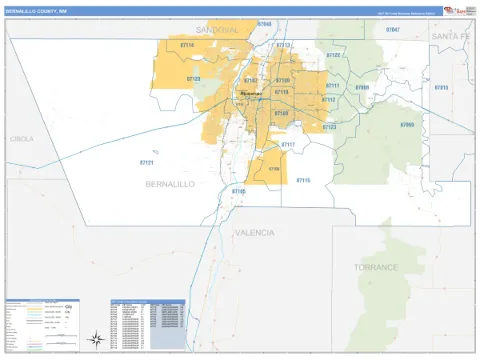
Task: Click ZIP code label 87015
Action: 441,88
